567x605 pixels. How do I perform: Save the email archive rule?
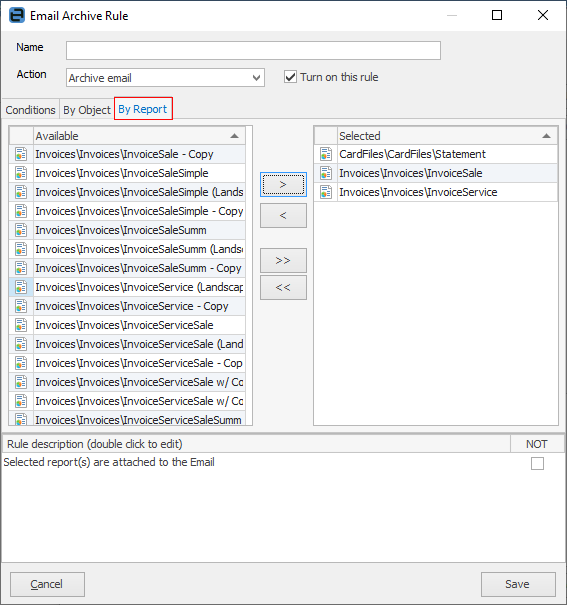point(518,584)
